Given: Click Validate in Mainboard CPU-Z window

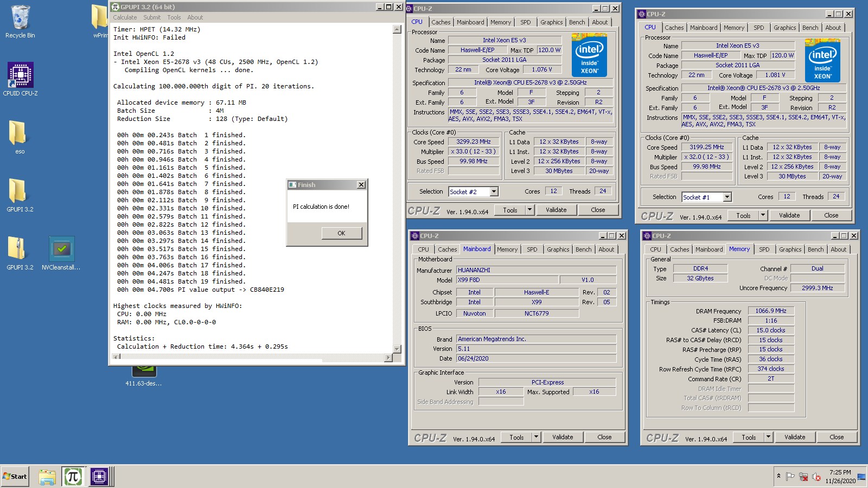Looking at the screenshot, I should 563,437.
